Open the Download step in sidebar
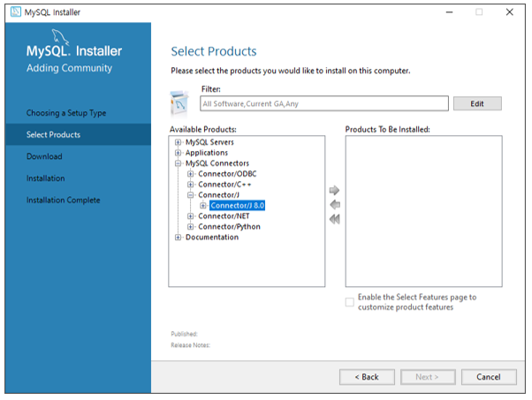The width and height of the screenshot is (532, 400). pyautogui.click(x=44, y=156)
